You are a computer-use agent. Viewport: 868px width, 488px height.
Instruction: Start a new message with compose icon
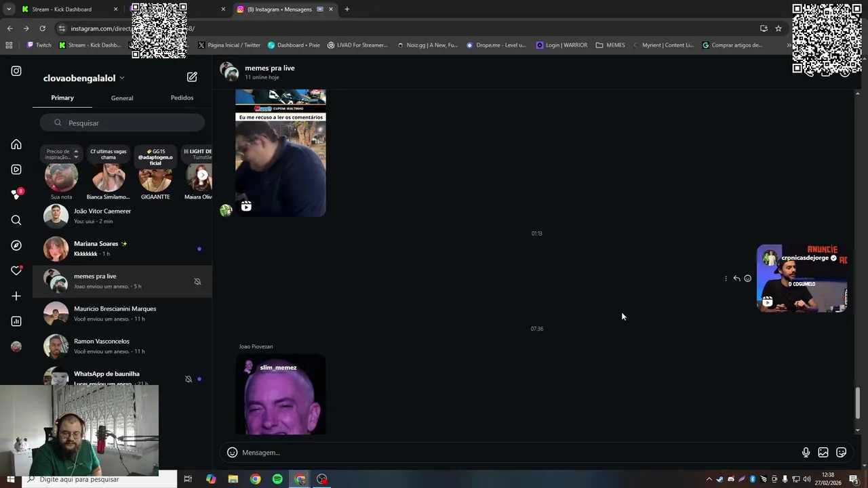point(192,77)
